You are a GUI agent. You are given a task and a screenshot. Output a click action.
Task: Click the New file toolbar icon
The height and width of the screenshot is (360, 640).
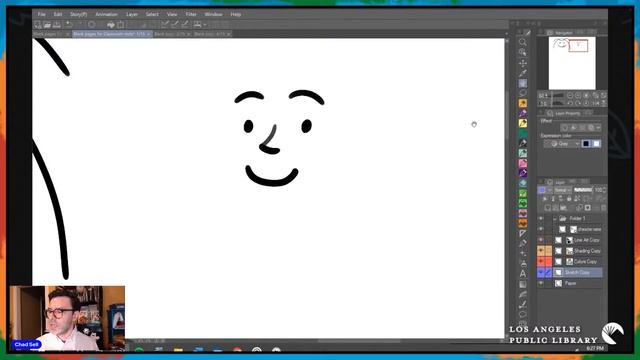(x=38, y=25)
